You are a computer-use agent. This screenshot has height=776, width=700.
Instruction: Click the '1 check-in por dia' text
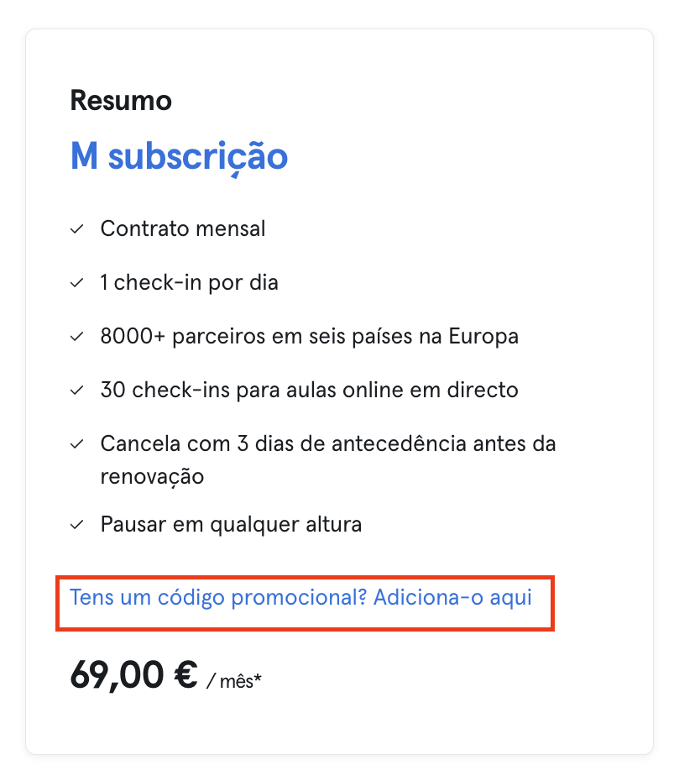[x=189, y=282]
